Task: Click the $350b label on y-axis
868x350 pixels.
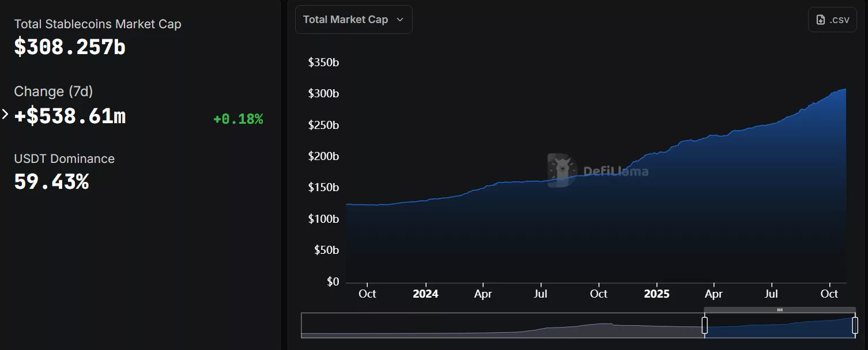Action: point(323,62)
